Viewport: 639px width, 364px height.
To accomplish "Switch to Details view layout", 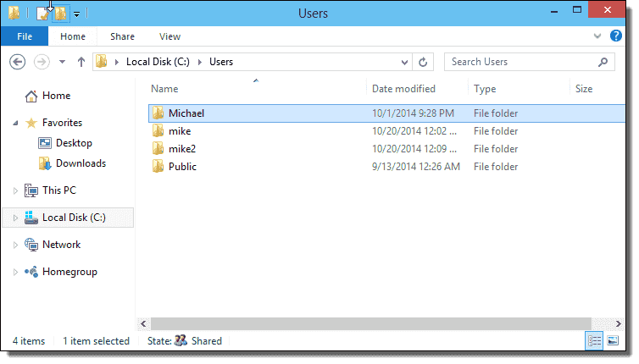I will click(595, 340).
